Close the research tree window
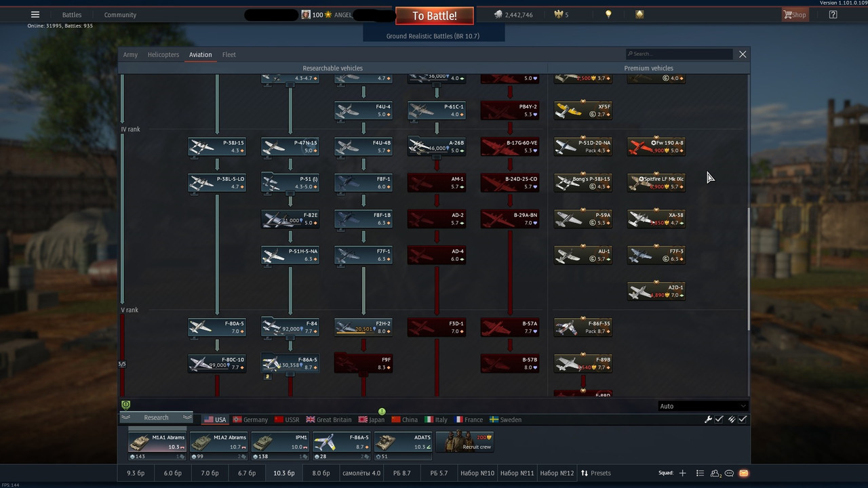The image size is (868, 488). 743,54
